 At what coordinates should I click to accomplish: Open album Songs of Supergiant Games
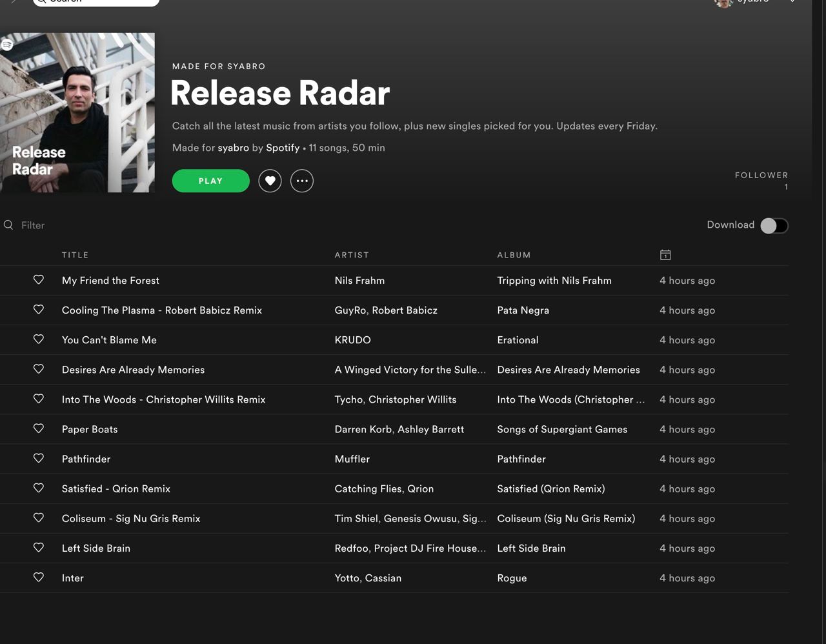[x=562, y=429]
